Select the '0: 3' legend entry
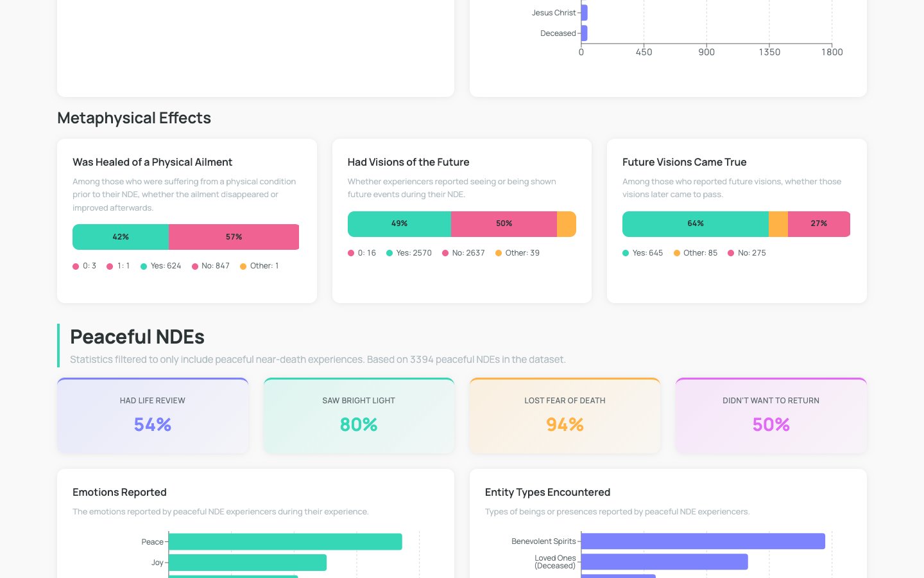This screenshot has height=578, width=924. pos(84,266)
